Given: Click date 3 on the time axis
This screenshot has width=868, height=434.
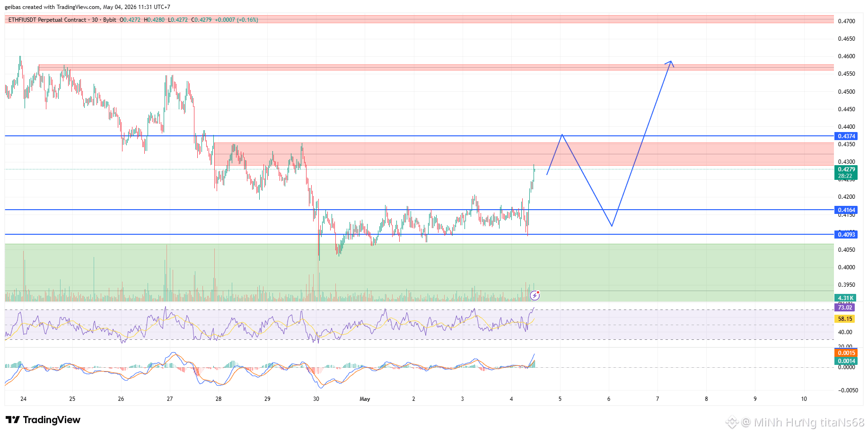Looking at the screenshot, I should 462,399.
